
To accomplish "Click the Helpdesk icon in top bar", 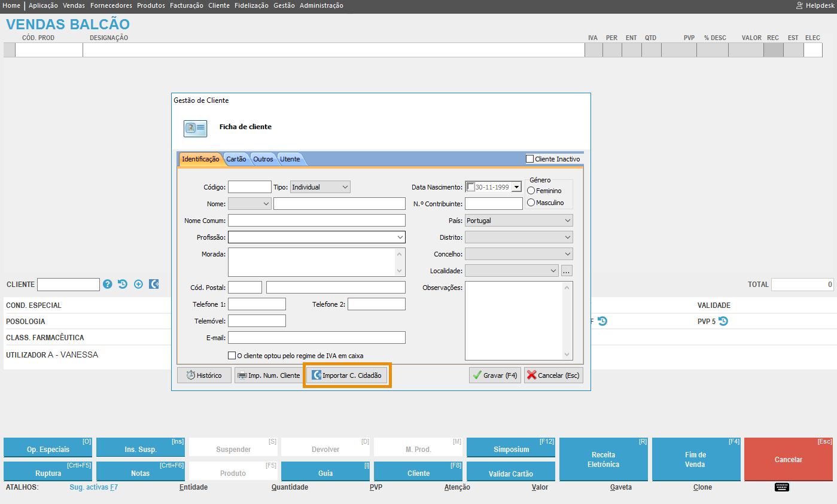I will [799, 5].
